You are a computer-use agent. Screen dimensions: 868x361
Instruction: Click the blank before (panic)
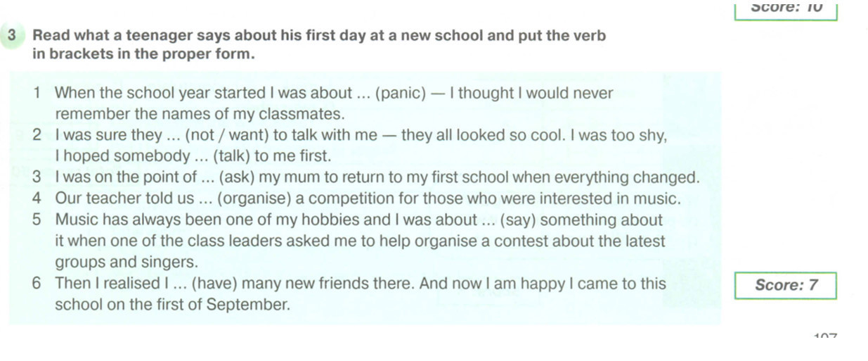pyautogui.click(x=363, y=94)
